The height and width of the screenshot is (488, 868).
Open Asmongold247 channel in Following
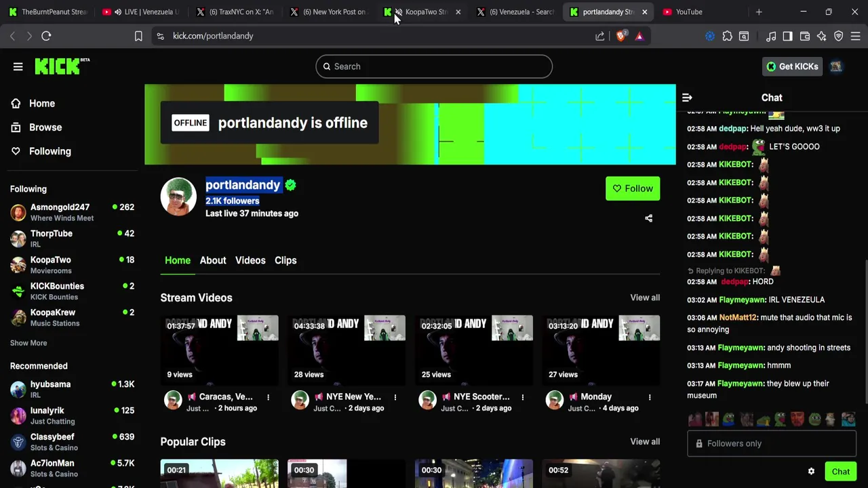pos(72,212)
